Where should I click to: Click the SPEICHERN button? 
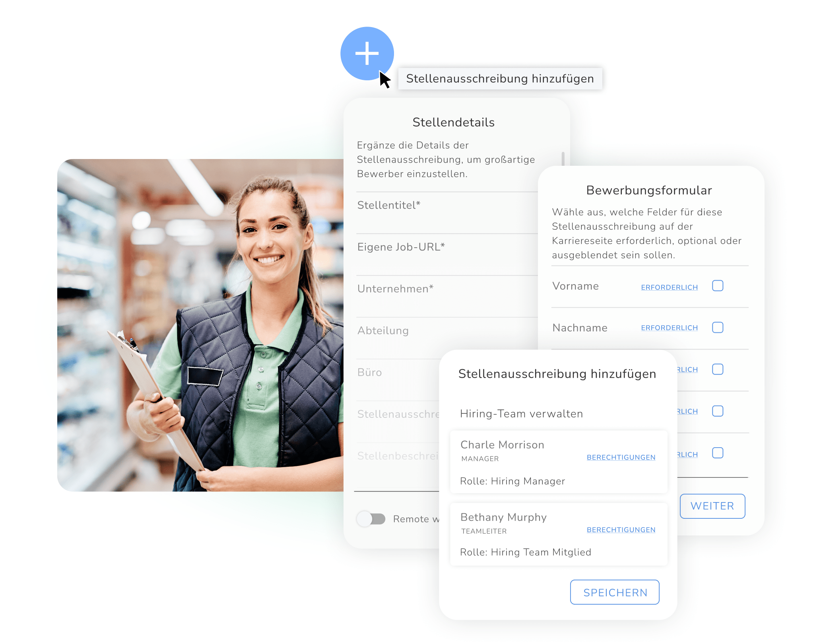pos(615,592)
